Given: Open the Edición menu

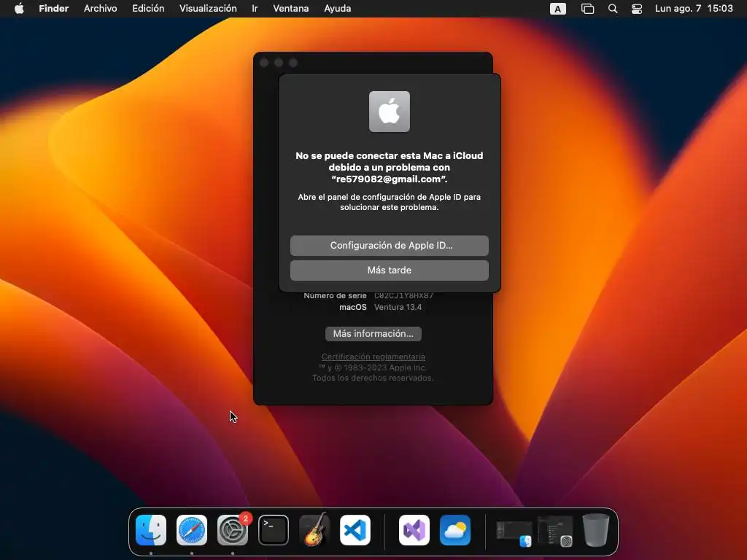Looking at the screenshot, I should [x=148, y=9].
